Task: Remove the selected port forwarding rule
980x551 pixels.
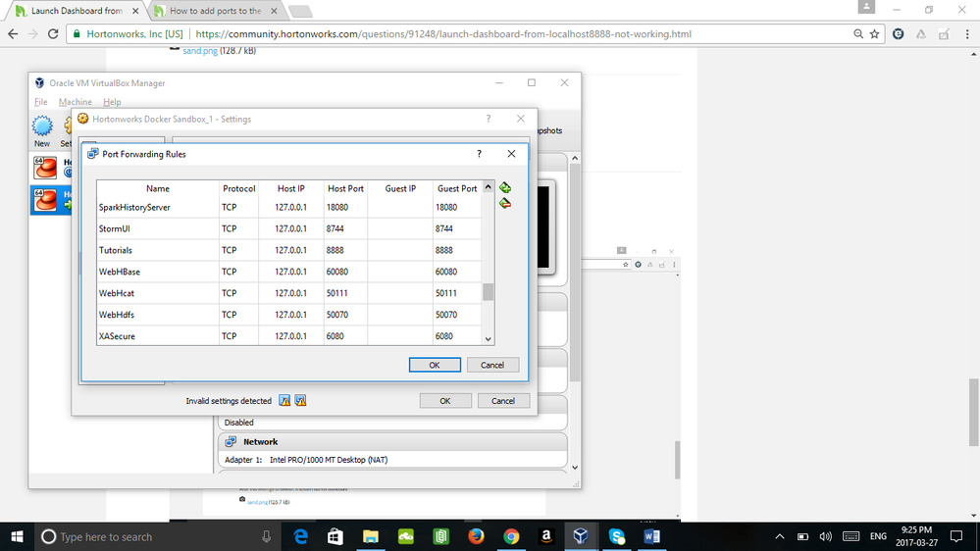Action: click(505, 203)
